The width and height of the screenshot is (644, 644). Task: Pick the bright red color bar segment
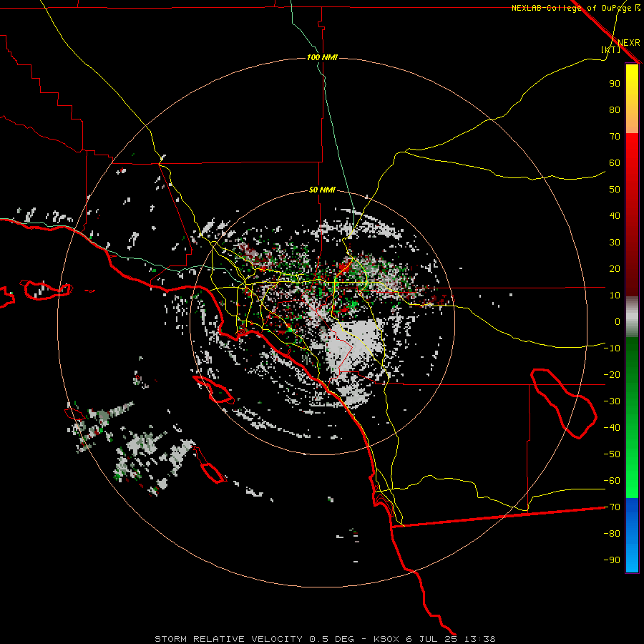(632, 150)
